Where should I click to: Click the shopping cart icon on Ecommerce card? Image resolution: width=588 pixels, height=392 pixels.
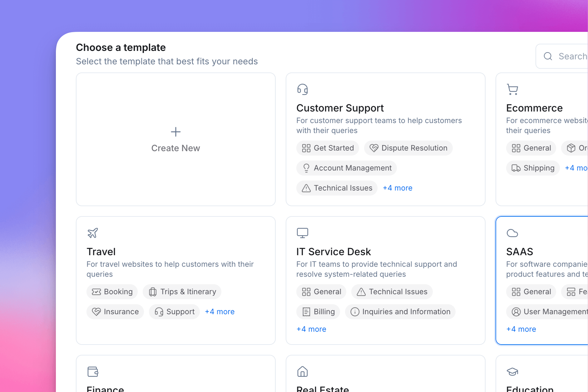coord(512,89)
